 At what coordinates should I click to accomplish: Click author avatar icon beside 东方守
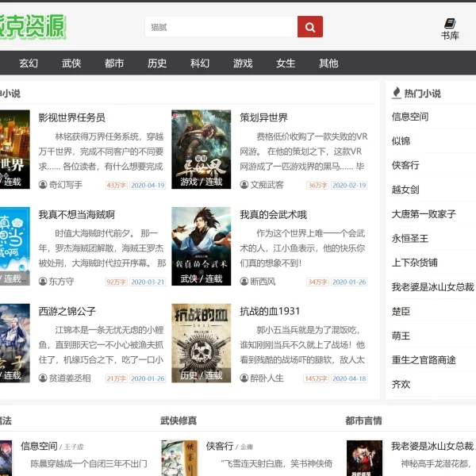tap(43, 282)
